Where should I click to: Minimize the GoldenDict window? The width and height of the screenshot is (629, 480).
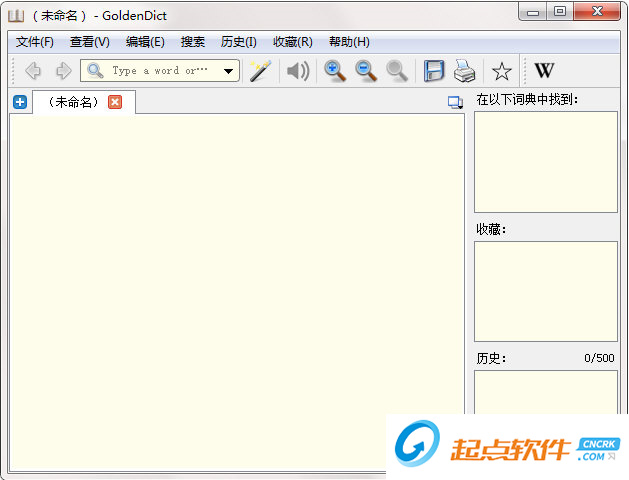pos(532,12)
